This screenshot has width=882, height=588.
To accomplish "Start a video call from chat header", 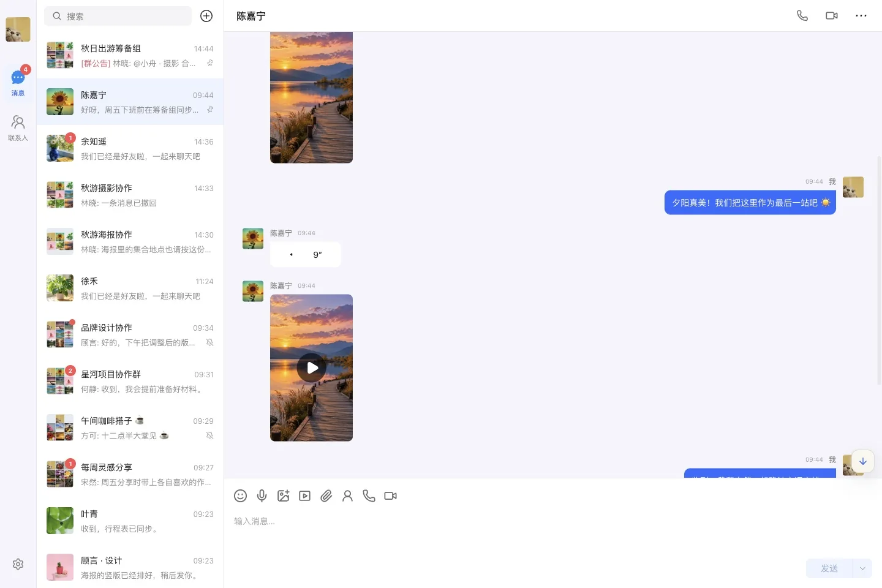I will click(x=831, y=16).
